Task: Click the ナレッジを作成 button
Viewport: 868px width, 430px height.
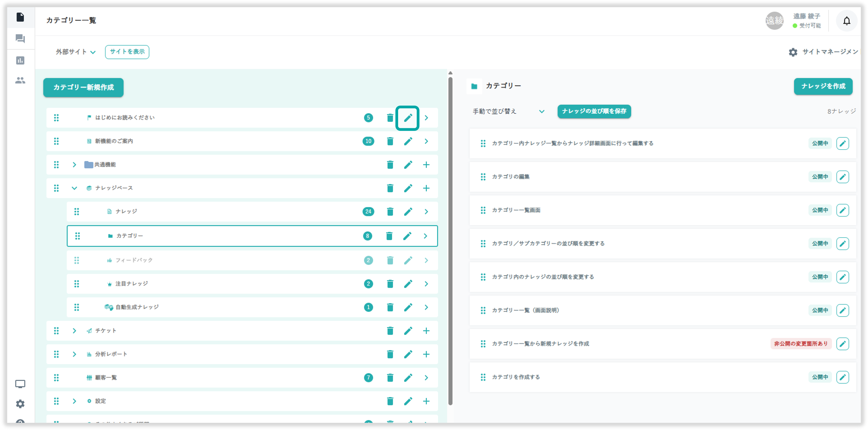Action: click(x=823, y=86)
